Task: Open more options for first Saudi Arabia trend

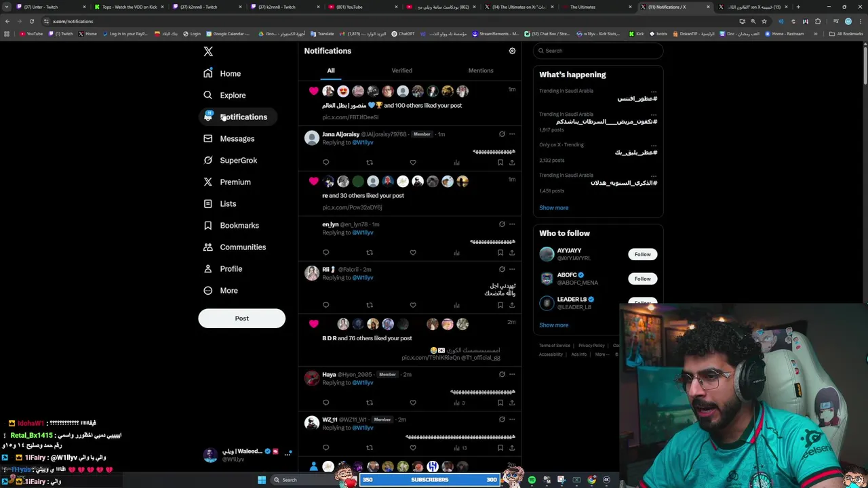Action: pyautogui.click(x=654, y=91)
